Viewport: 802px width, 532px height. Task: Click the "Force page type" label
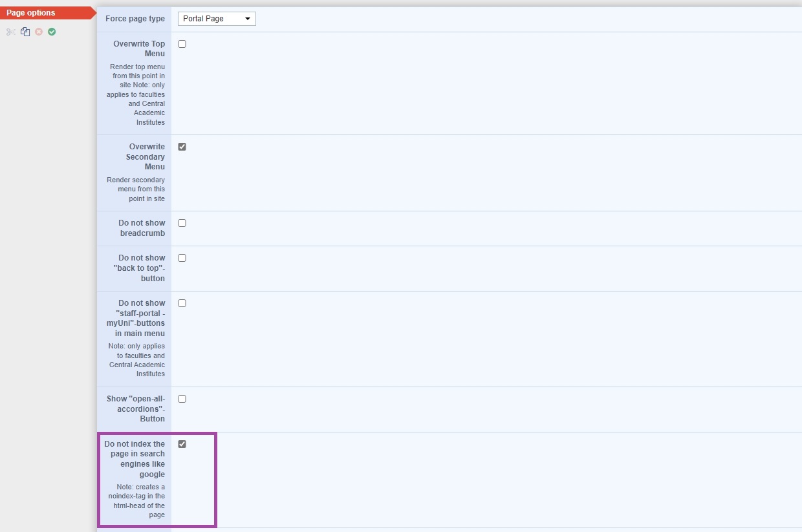coord(135,19)
